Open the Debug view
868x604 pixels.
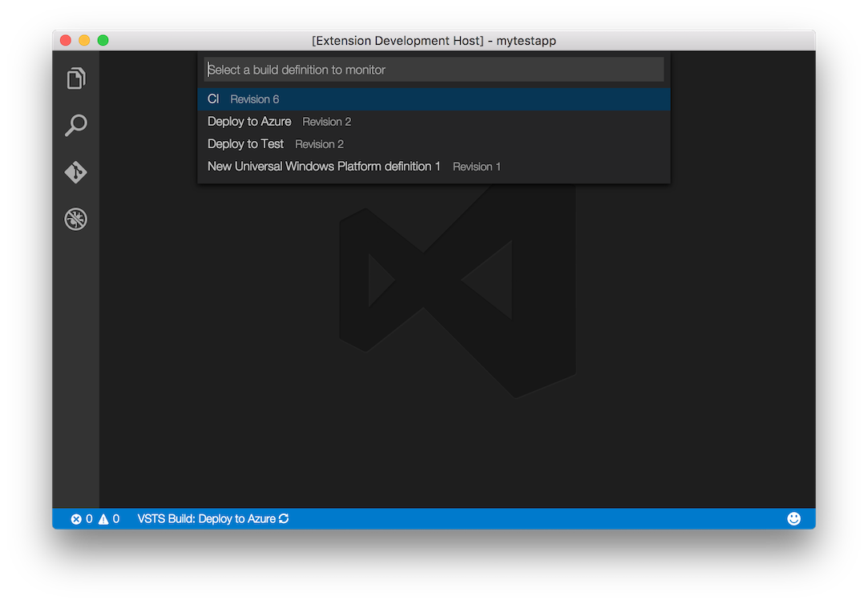(76, 219)
